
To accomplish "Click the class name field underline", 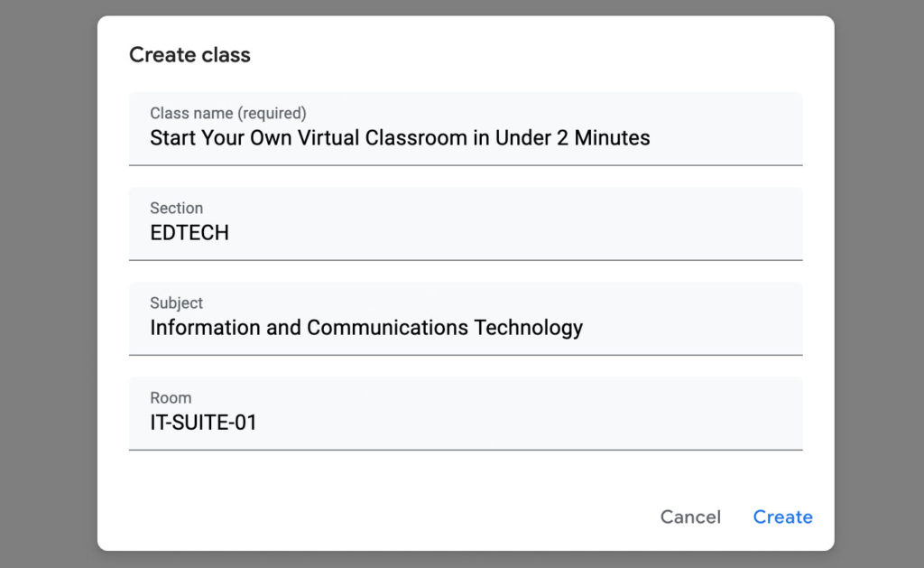I will pyautogui.click(x=466, y=165).
